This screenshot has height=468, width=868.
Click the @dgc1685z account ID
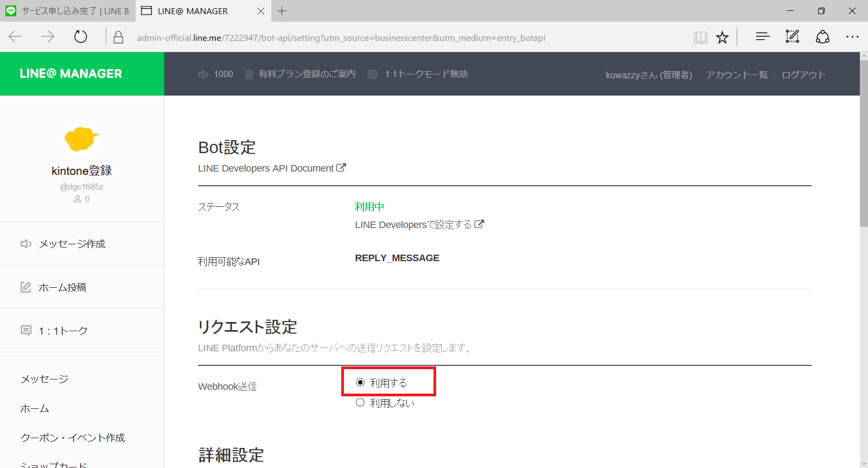tap(81, 187)
